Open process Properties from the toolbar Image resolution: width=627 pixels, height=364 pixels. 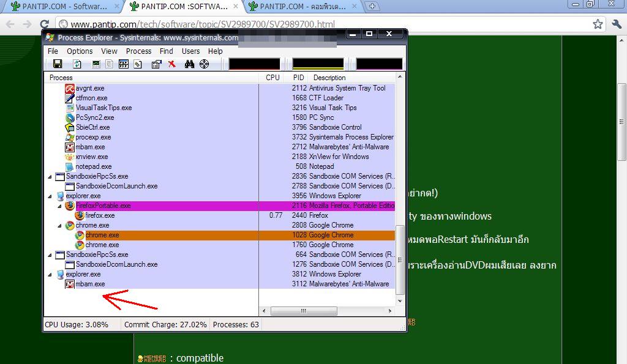tap(156, 64)
